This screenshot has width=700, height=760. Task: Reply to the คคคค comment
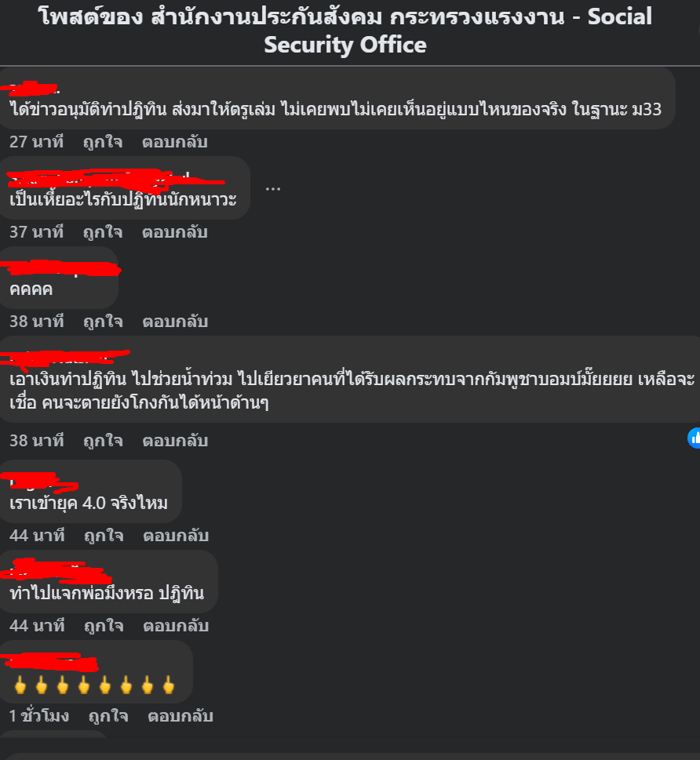coord(175,322)
